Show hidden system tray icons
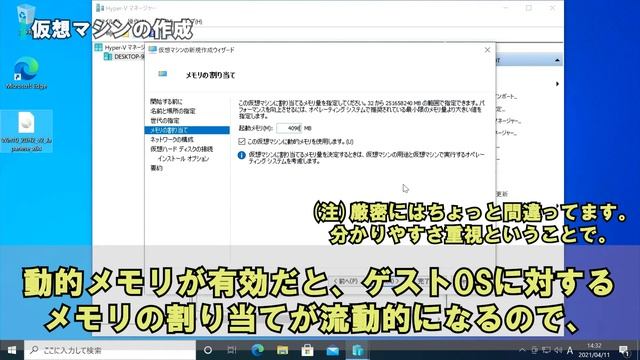640x360 pixels. [x=522, y=350]
